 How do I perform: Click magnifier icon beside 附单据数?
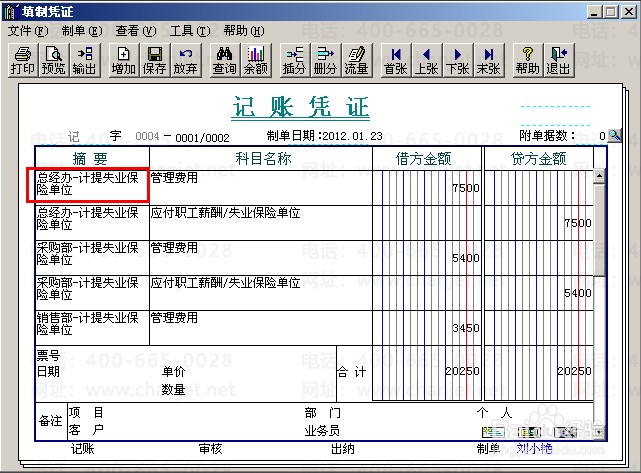[x=614, y=135]
